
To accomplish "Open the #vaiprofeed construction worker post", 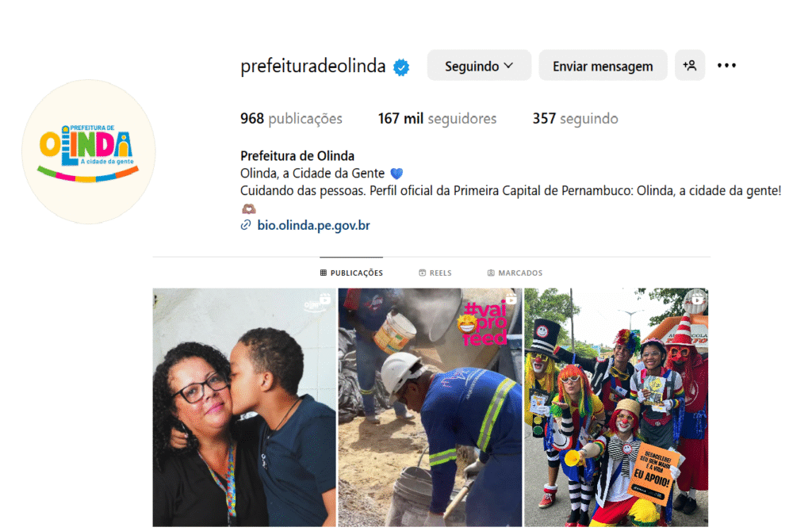I will click(x=431, y=407).
